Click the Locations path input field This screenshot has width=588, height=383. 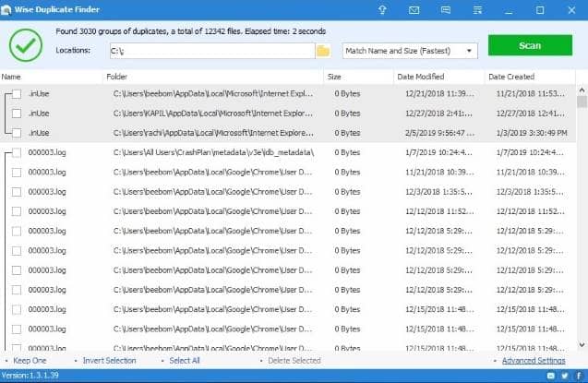212,51
